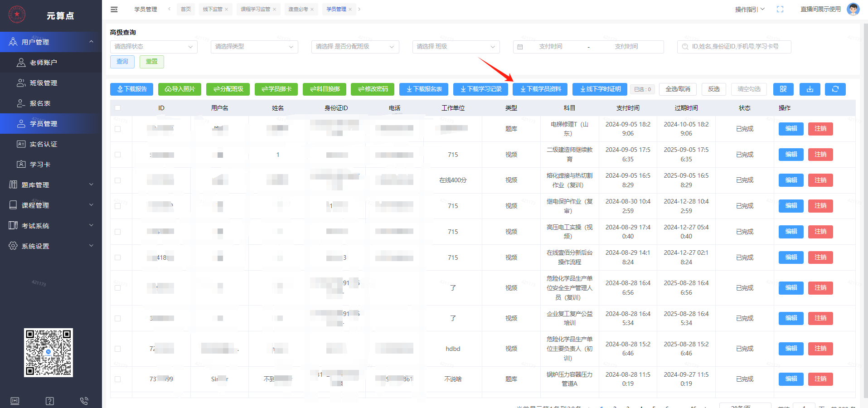Expand the 系统设置 sidebar section
The width and height of the screenshot is (868, 408).
pos(51,246)
